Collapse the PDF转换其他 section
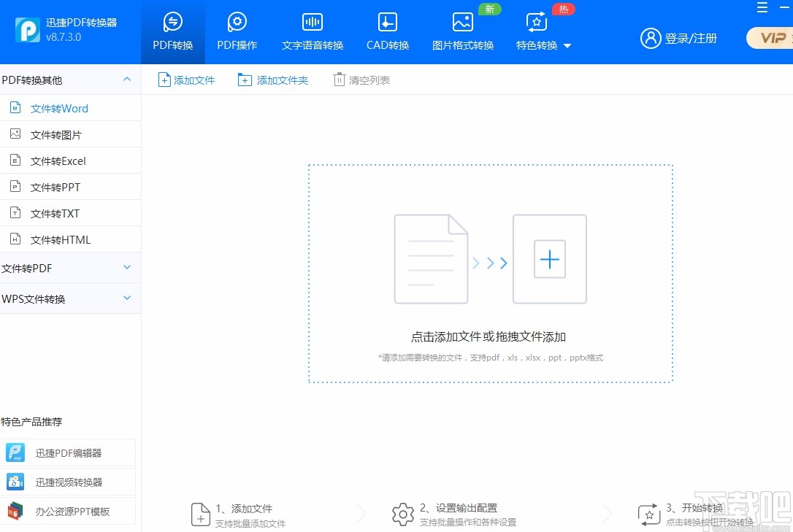The height and width of the screenshot is (532, 793). pos(126,80)
